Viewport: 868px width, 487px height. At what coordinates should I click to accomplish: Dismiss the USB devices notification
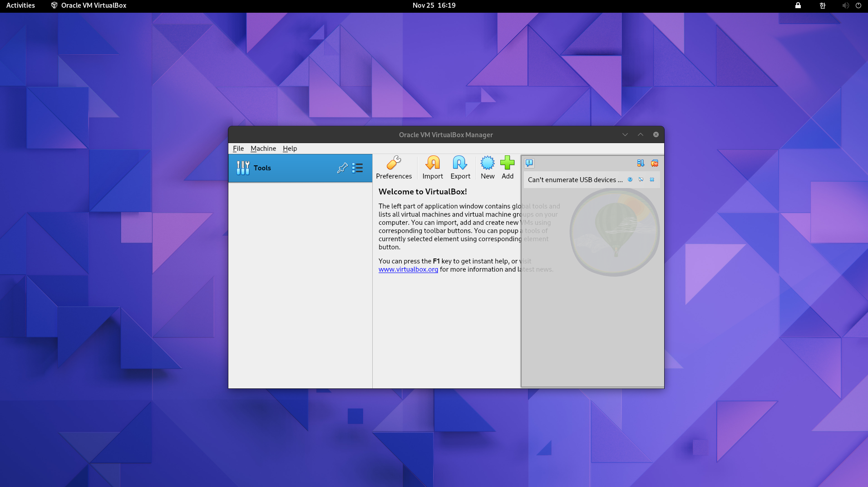652,179
